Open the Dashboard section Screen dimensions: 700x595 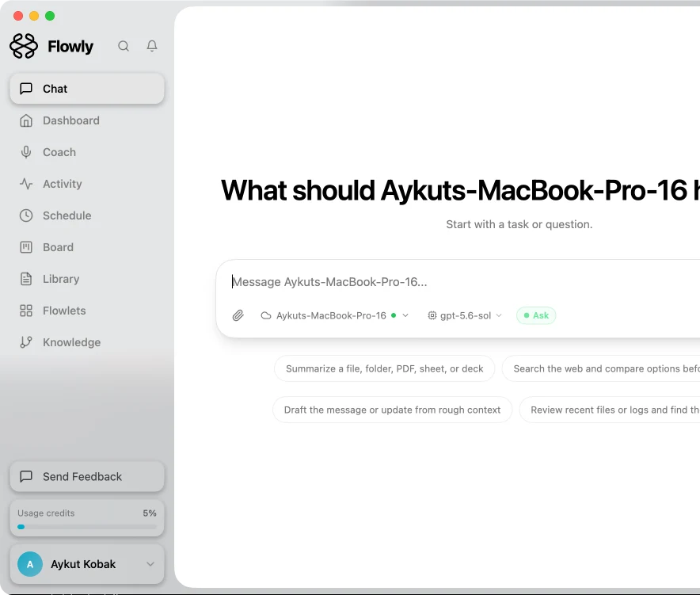(87, 120)
